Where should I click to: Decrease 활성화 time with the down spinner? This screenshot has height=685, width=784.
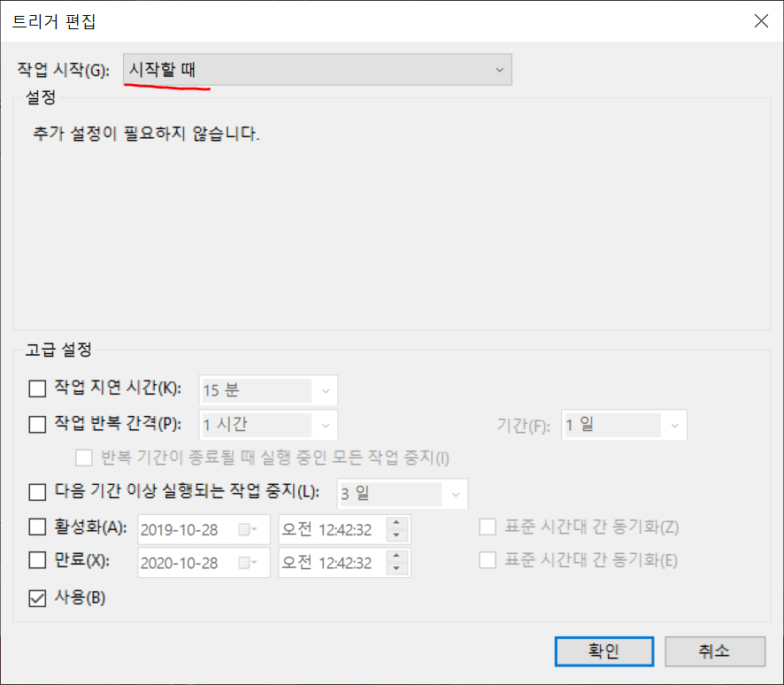coord(397,535)
